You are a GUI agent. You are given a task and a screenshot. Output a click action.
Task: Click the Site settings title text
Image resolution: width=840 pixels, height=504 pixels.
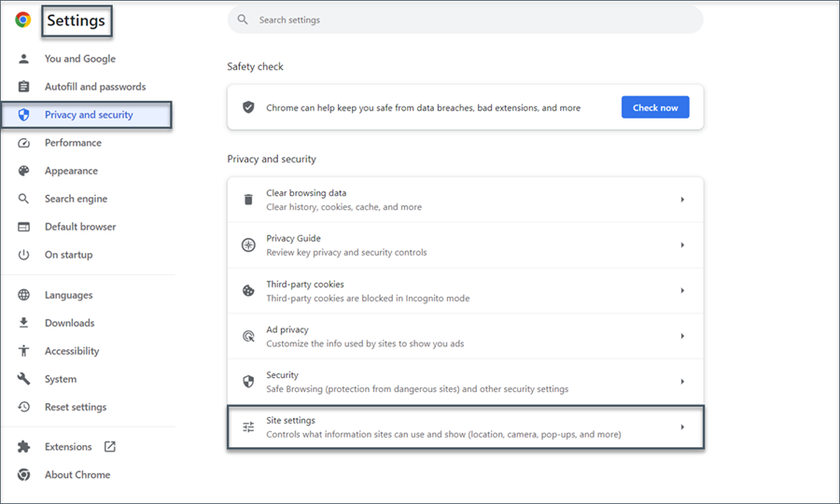point(291,420)
